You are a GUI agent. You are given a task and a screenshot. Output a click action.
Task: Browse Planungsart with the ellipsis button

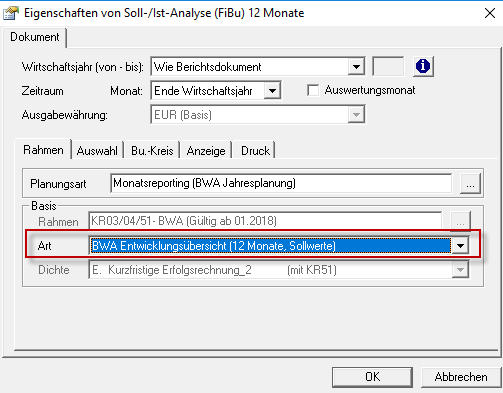click(x=470, y=183)
